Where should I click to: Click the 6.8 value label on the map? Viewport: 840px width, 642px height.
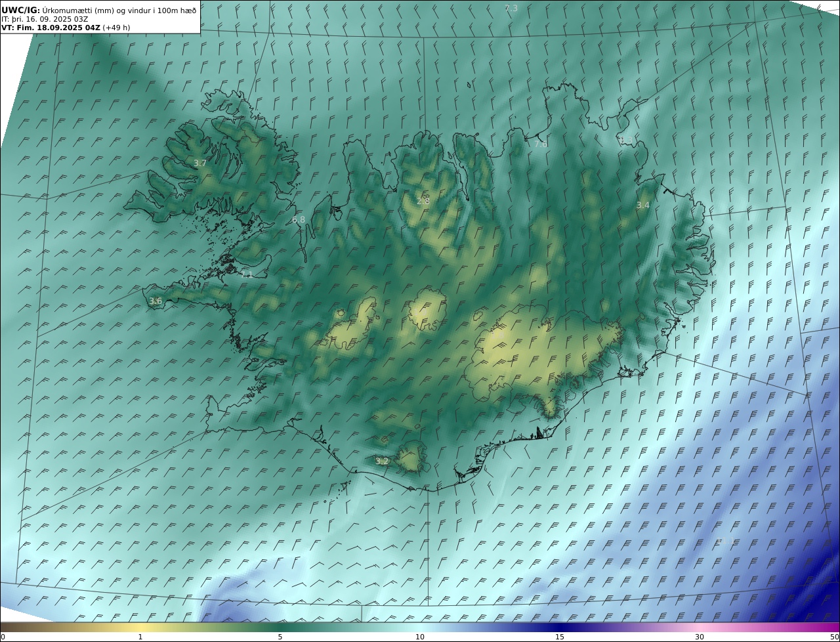299,220
